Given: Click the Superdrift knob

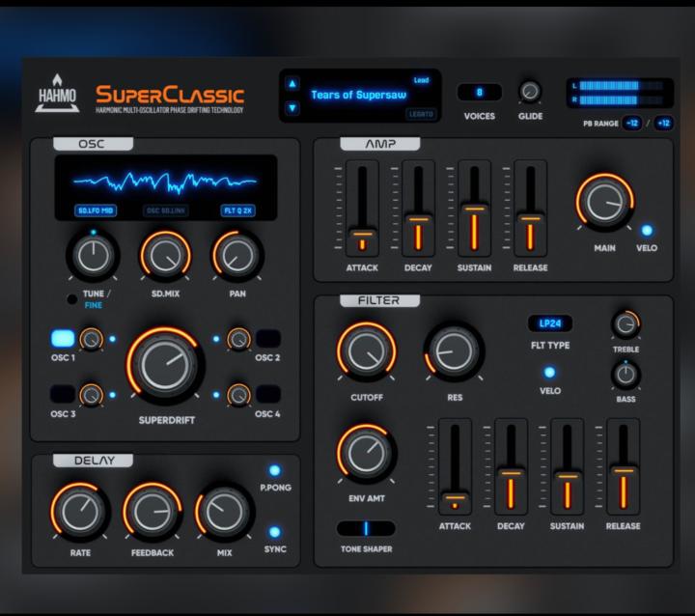Looking at the screenshot, I should [x=165, y=365].
